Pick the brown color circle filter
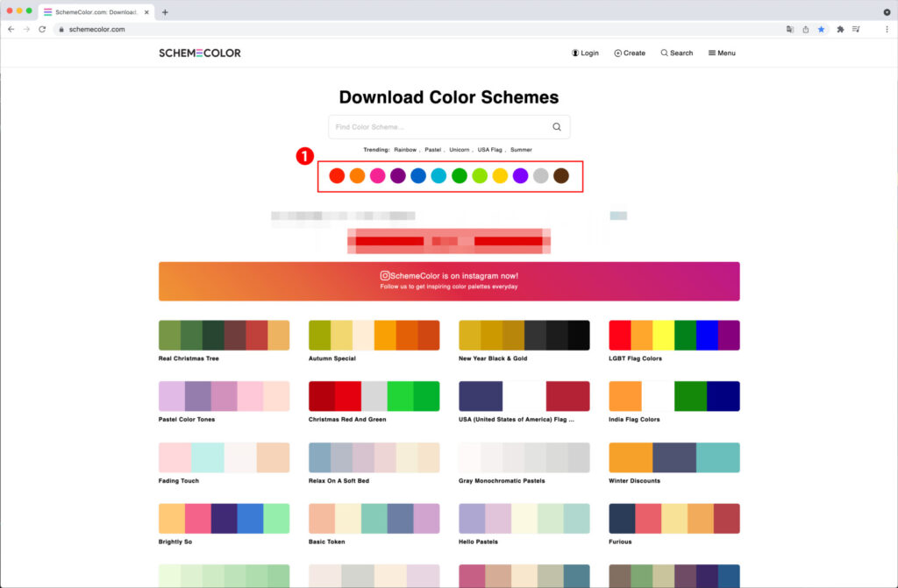Screen dimensions: 898x588 pos(561,176)
